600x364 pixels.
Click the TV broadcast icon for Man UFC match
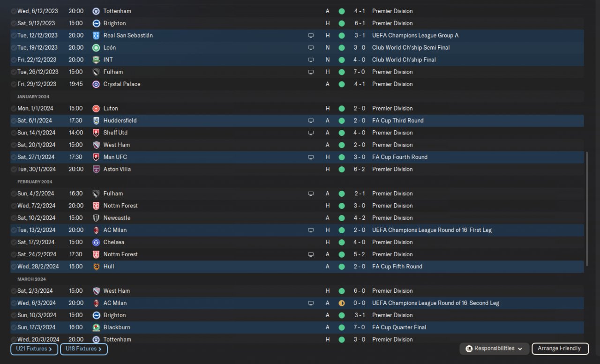click(x=310, y=157)
